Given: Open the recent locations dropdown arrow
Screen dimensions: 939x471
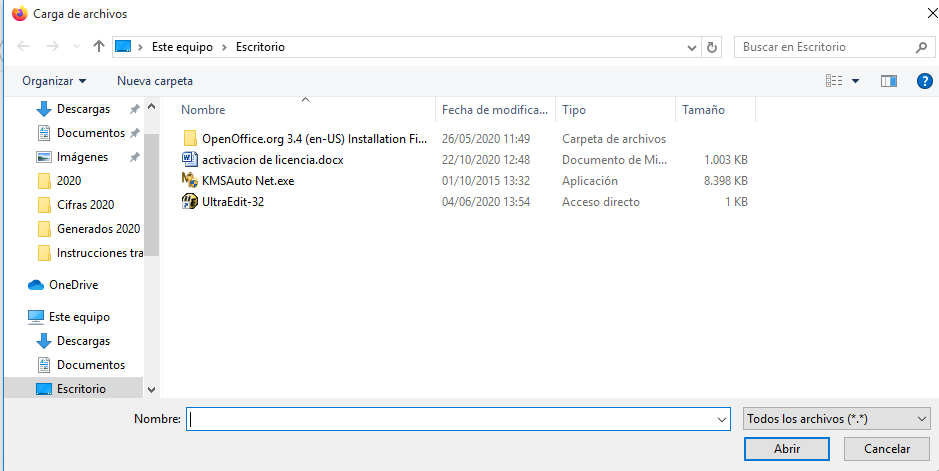Looking at the screenshot, I should [76, 47].
